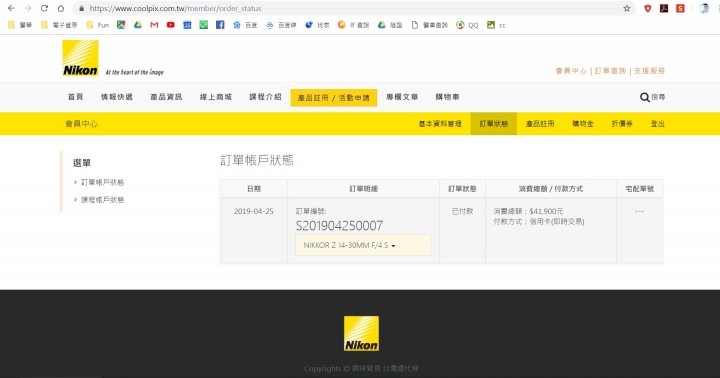This screenshot has height=378, width=720.
Task: Open the Google Drive folder bookmark next to 醫事查詢
Action: coord(390,25)
